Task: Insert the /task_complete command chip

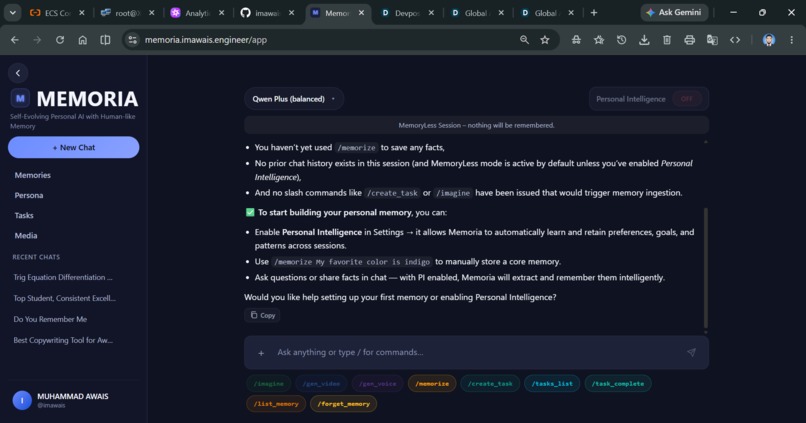Action: click(x=618, y=383)
